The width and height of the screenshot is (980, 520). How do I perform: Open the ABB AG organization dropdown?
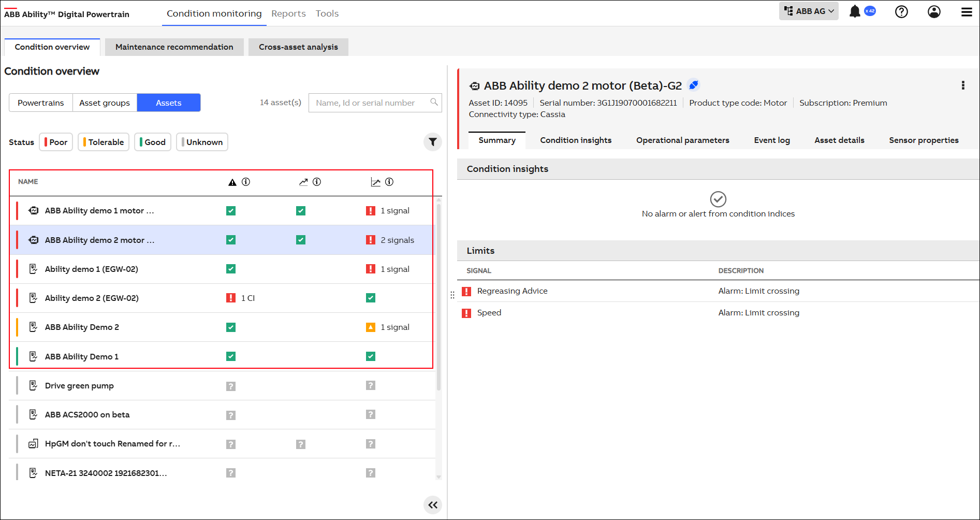[809, 11]
